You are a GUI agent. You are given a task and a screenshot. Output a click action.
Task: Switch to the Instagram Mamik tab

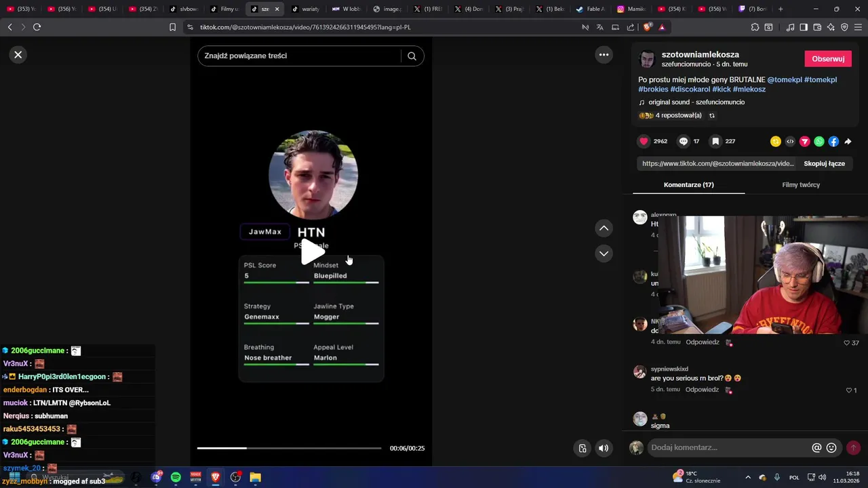[631, 9]
